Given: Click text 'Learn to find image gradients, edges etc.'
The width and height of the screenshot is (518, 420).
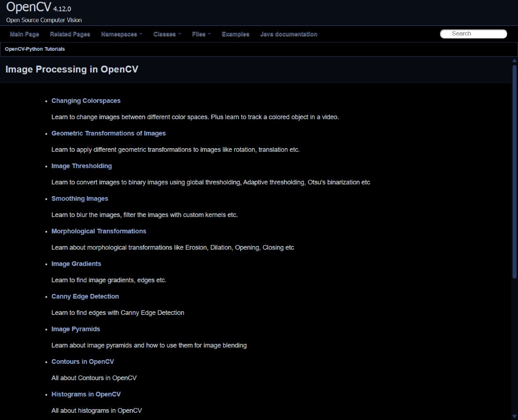Looking at the screenshot, I should [109, 280].
